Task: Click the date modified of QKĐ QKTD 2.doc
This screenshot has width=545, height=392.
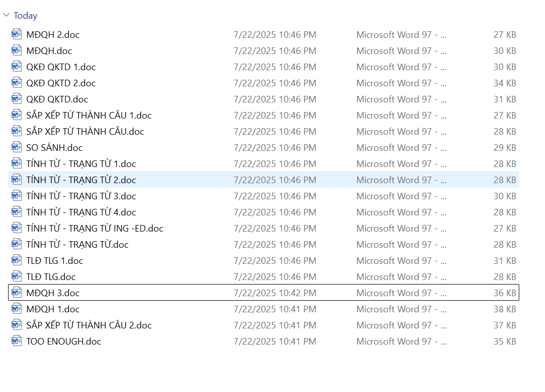Action: pos(275,83)
